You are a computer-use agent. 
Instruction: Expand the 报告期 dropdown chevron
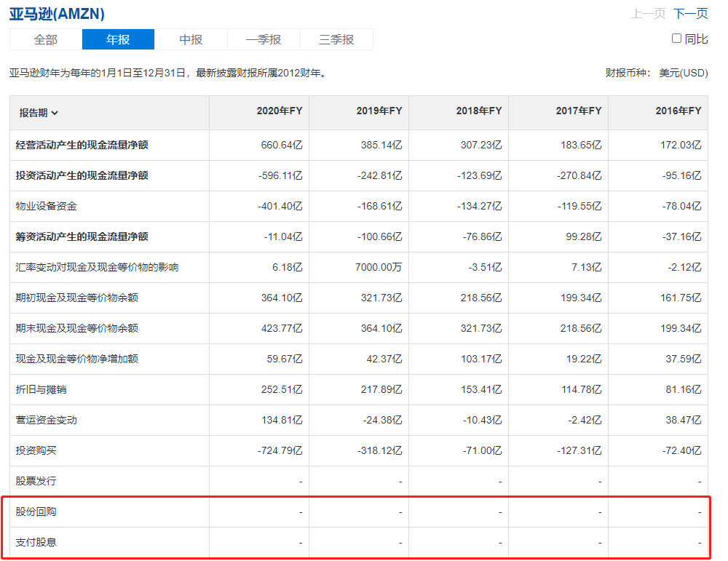tap(55, 114)
